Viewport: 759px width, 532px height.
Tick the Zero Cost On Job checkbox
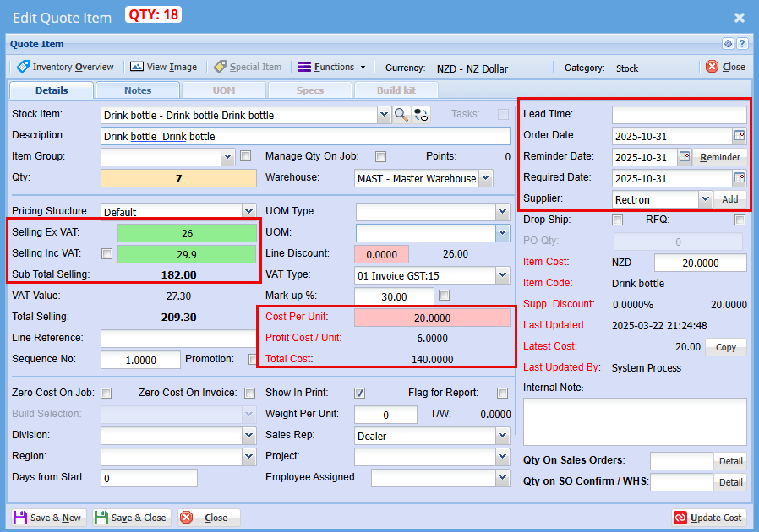(x=106, y=393)
